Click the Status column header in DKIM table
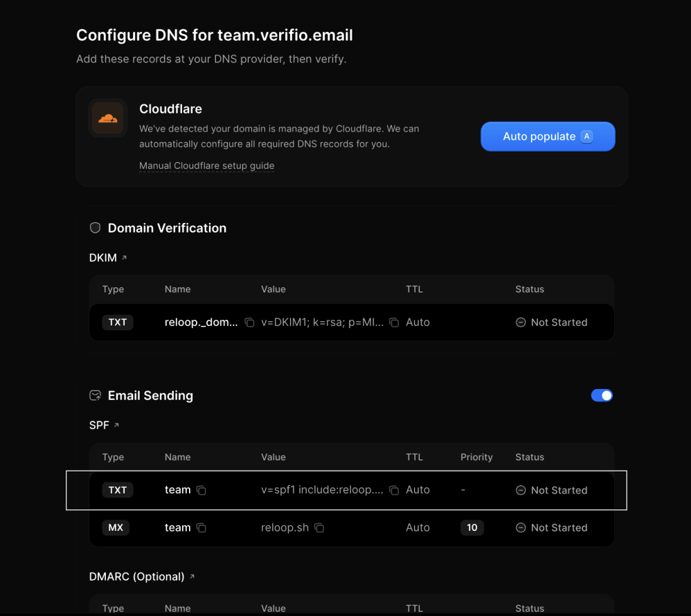This screenshot has height=616, width=691. coord(530,289)
